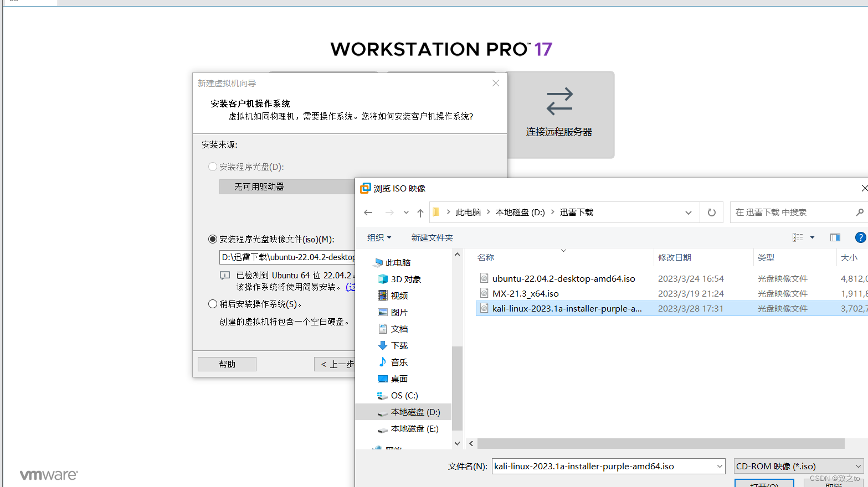
Task: Select 安装程序光盘(D:) radio option
Action: tap(213, 167)
